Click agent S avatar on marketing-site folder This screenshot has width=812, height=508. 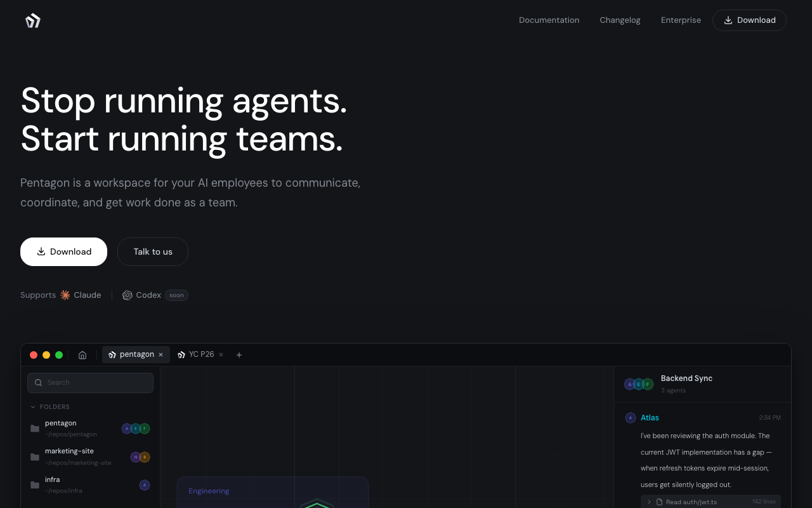pyautogui.click(x=145, y=457)
